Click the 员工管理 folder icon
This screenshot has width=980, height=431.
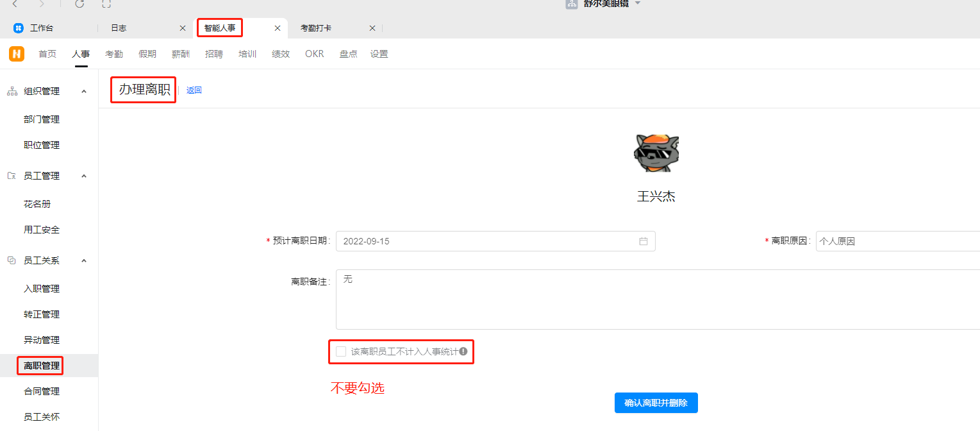(12, 176)
